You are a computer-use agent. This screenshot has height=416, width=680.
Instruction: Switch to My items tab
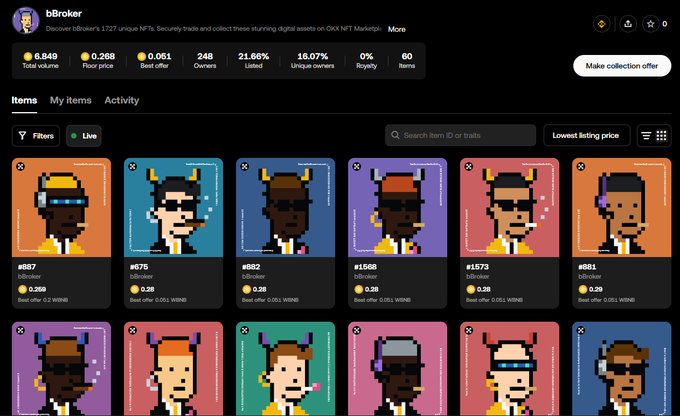pos(71,100)
